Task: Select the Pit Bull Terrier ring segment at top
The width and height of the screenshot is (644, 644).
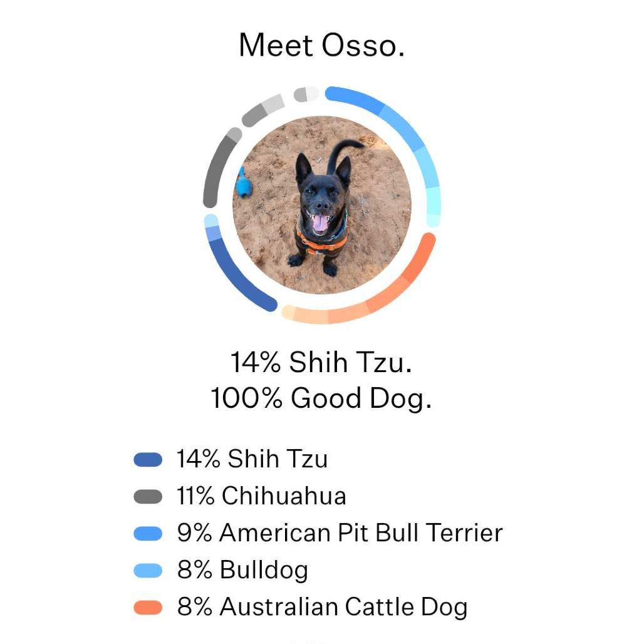Action: coord(355,98)
